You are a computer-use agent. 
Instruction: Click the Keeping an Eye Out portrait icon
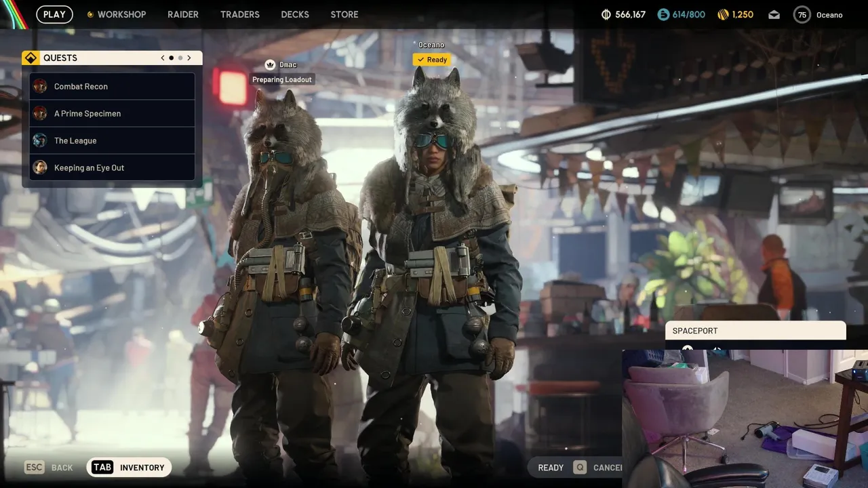click(x=40, y=167)
